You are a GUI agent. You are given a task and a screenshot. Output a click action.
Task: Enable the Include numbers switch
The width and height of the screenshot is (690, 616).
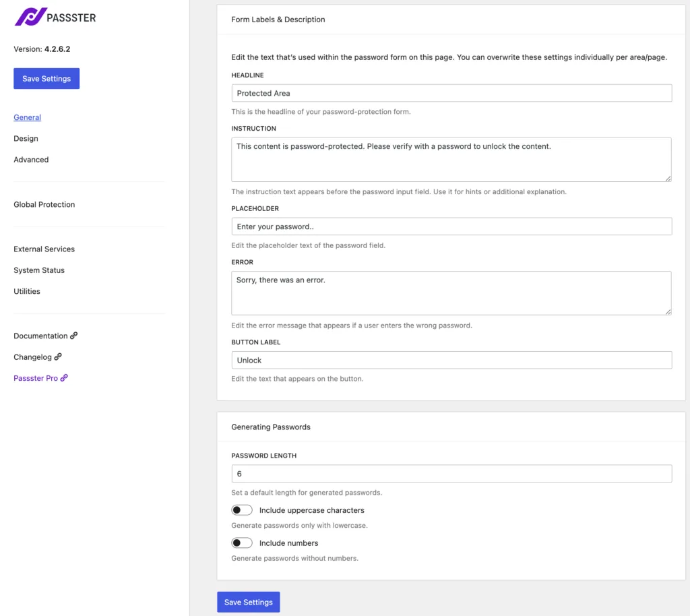click(242, 543)
